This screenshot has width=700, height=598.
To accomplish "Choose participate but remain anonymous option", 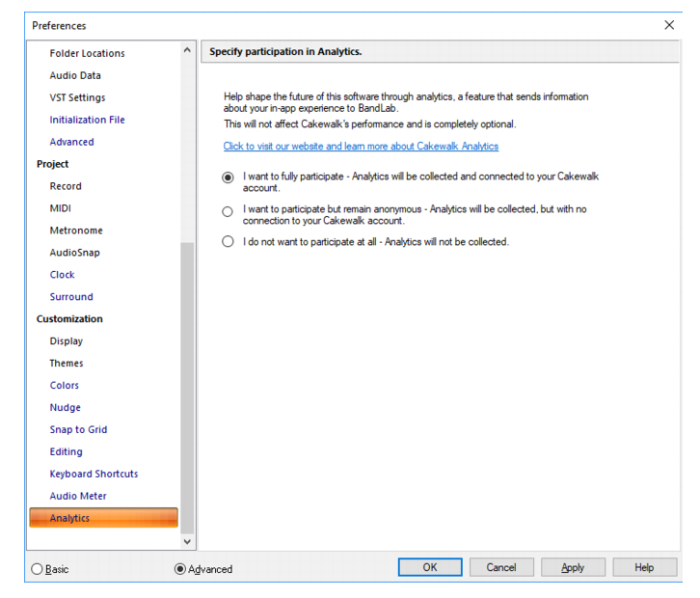I will (x=228, y=211).
